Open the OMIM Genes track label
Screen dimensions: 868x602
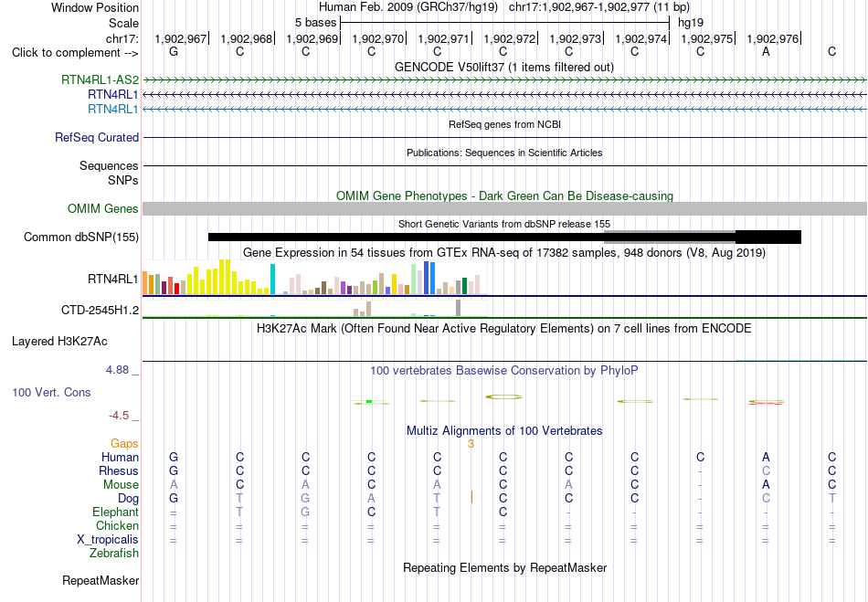pos(103,208)
